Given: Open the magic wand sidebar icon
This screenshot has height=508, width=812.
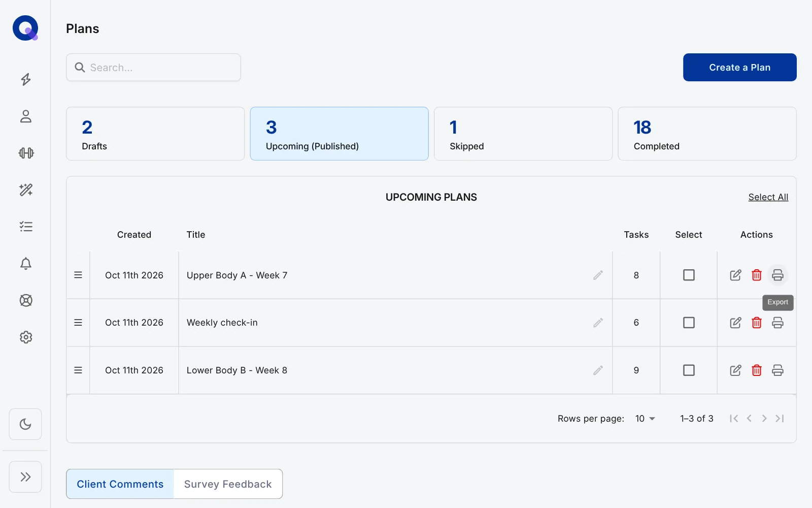Looking at the screenshot, I should pos(26,190).
